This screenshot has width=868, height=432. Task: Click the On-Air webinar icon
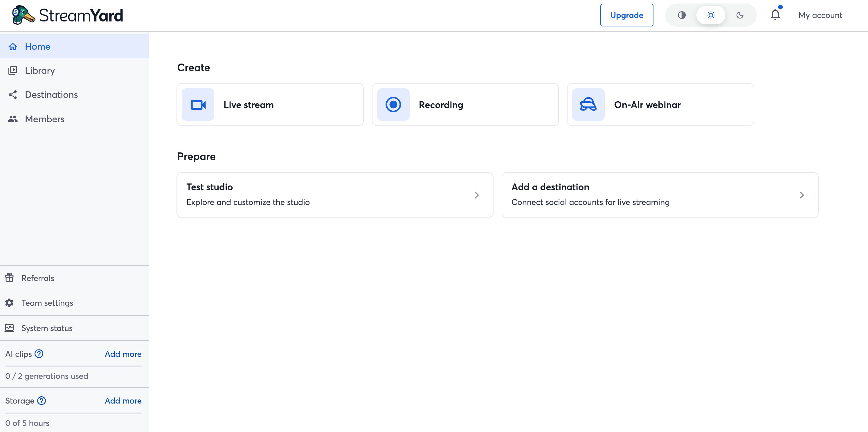[x=588, y=105]
